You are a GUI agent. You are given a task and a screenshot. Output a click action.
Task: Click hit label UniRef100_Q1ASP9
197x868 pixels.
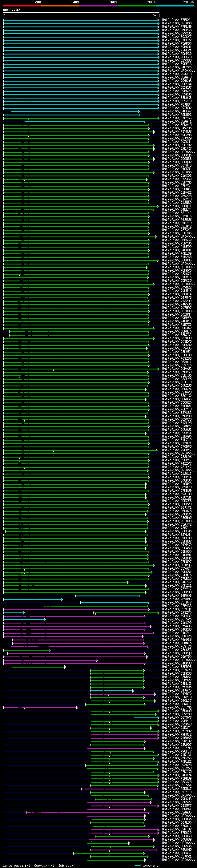tap(177, 623)
